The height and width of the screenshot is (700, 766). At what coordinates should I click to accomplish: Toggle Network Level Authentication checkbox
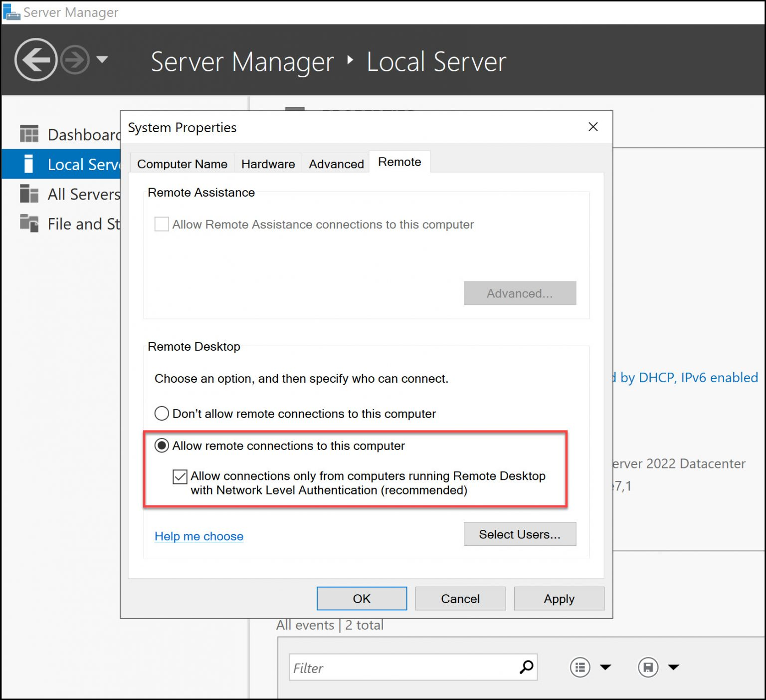(180, 476)
